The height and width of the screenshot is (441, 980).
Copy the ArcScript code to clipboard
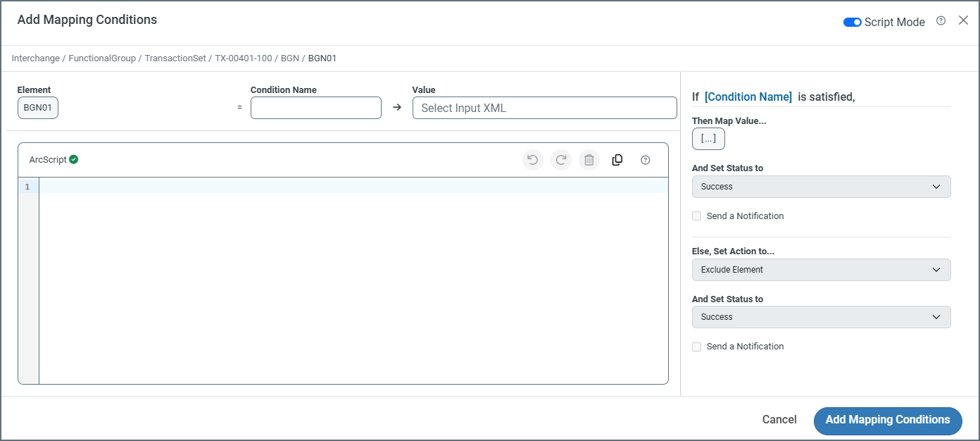point(617,160)
